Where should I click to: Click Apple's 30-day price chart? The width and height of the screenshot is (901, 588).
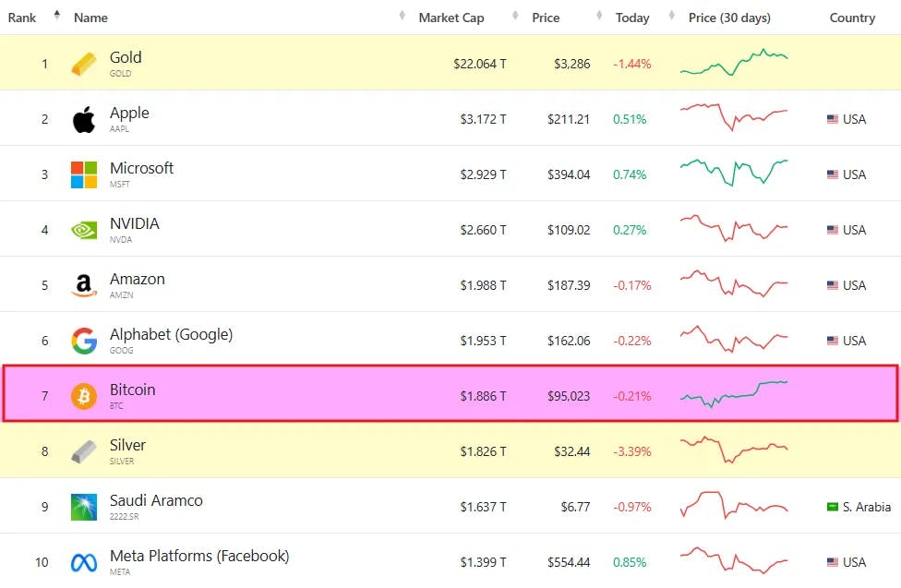tap(734, 117)
